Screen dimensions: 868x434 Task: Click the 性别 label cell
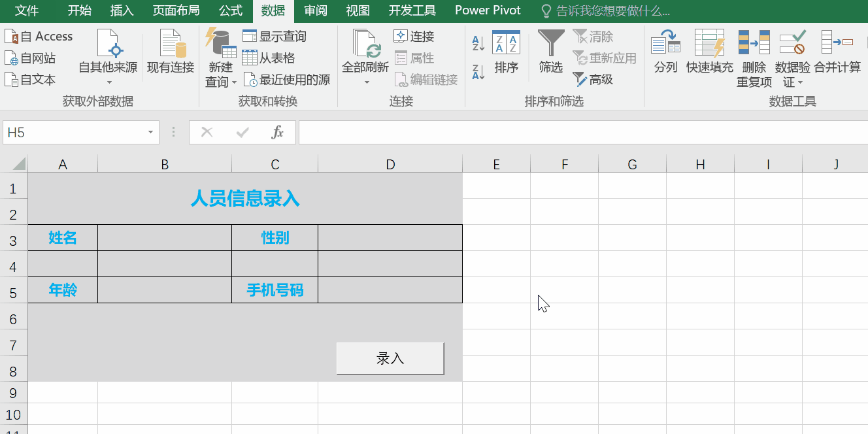(275, 238)
